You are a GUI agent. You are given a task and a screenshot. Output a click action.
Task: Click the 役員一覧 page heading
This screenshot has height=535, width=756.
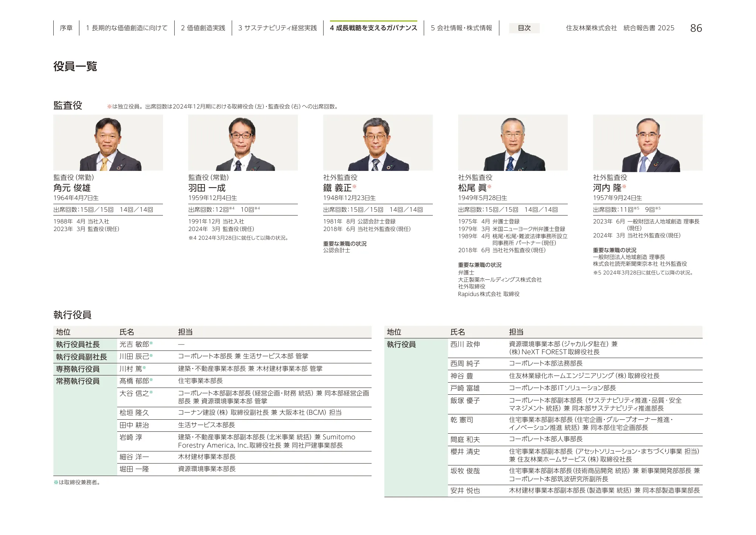point(75,66)
